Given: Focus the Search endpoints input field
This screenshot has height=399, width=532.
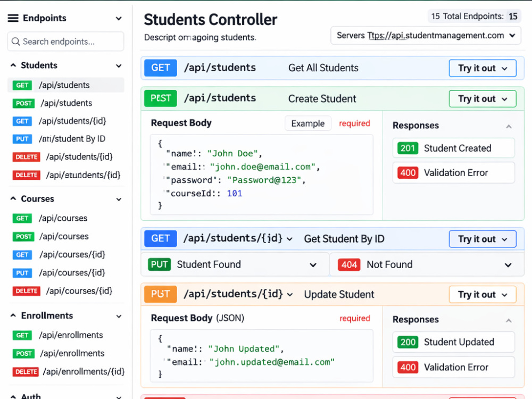Looking at the screenshot, I should click(66, 41).
